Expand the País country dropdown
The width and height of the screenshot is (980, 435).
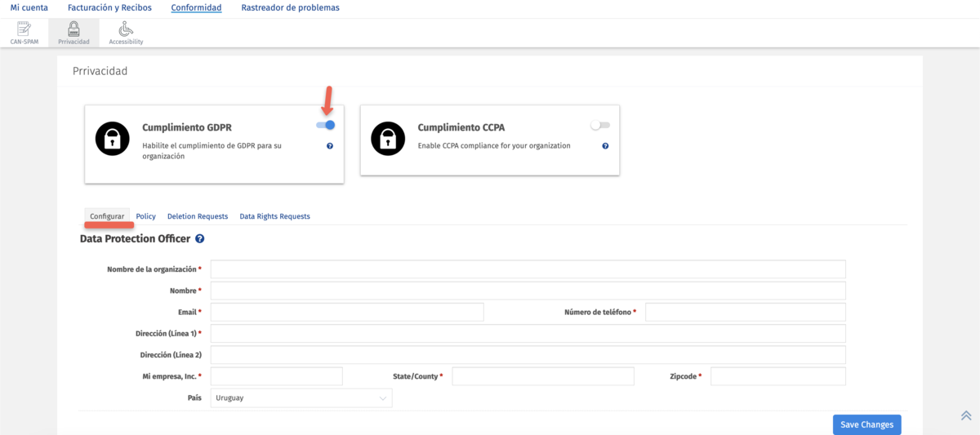coord(301,398)
